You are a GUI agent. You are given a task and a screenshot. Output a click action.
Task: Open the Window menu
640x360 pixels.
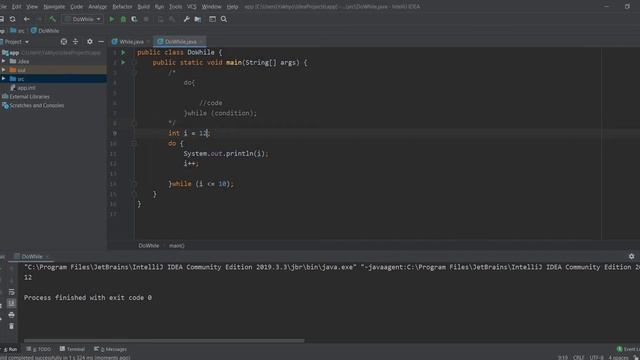[x=211, y=7]
